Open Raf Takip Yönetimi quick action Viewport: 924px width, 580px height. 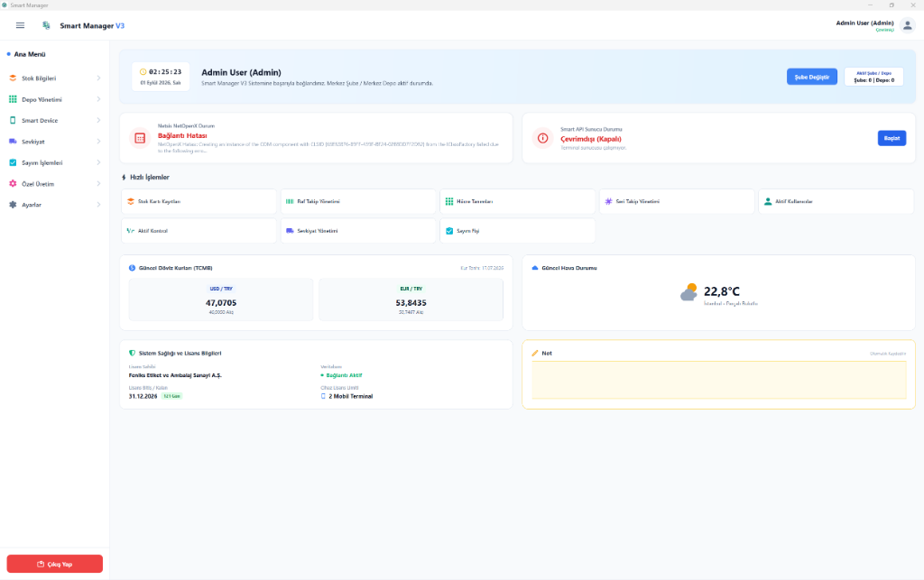[358, 201]
